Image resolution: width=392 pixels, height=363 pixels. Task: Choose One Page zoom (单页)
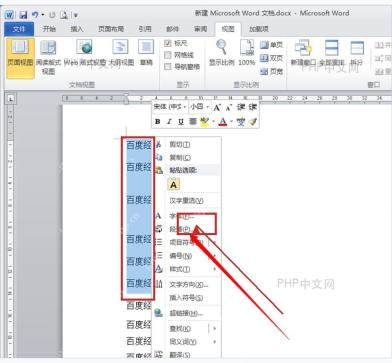click(x=272, y=45)
